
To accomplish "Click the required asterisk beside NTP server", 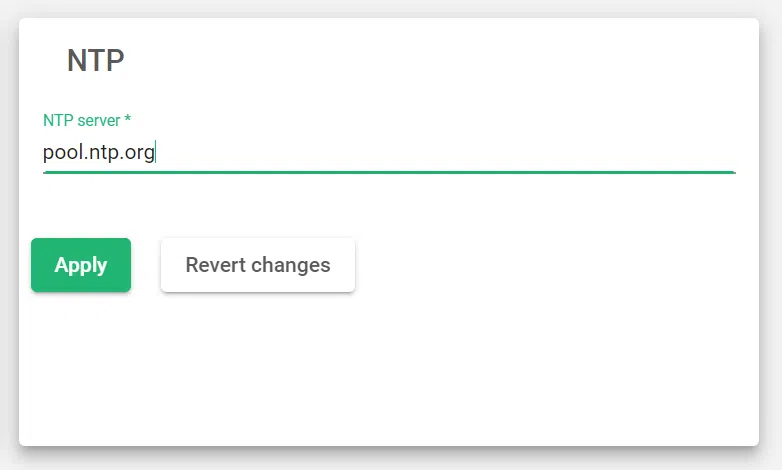I will (x=128, y=120).
